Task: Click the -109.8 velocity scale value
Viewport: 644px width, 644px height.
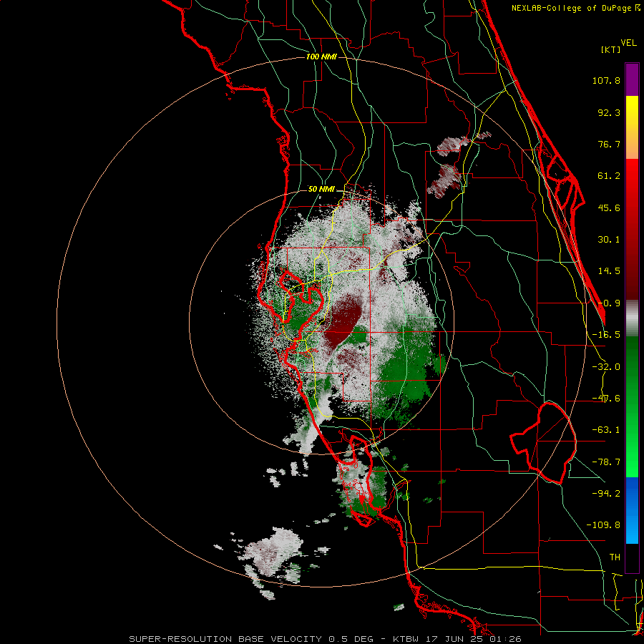Action: tap(603, 525)
